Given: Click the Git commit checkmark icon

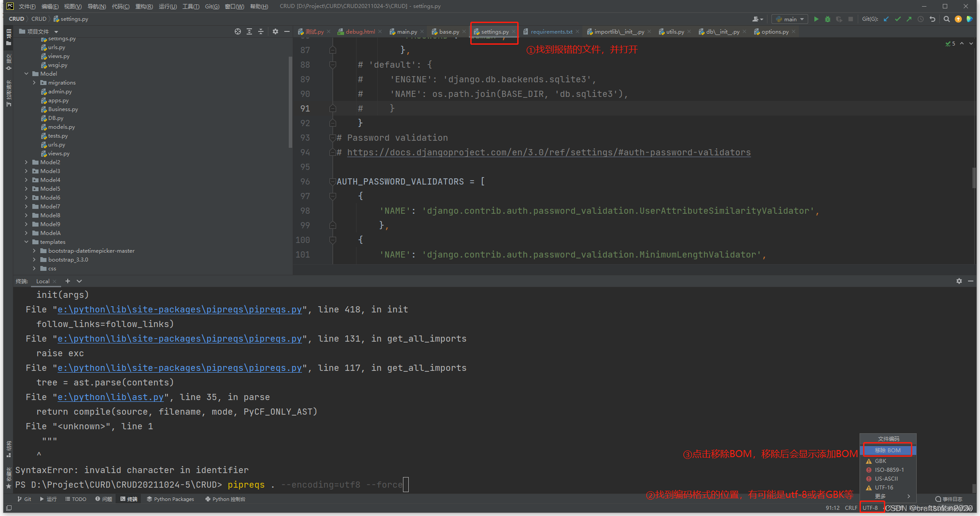Looking at the screenshot, I should 898,19.
